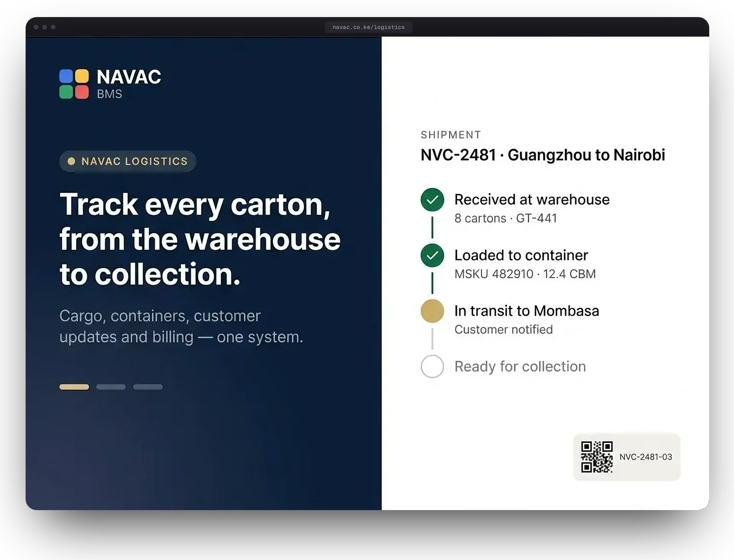
Task: Click the NAVAC wordmark text
Action: point(129,77)
